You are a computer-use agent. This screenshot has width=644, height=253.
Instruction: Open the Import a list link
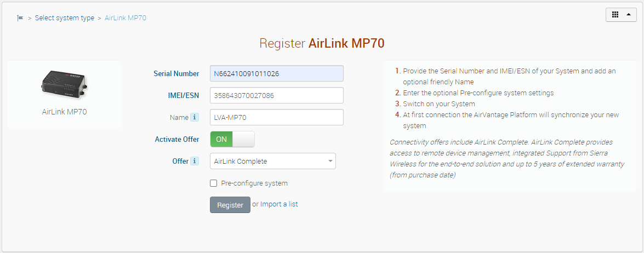279,204
